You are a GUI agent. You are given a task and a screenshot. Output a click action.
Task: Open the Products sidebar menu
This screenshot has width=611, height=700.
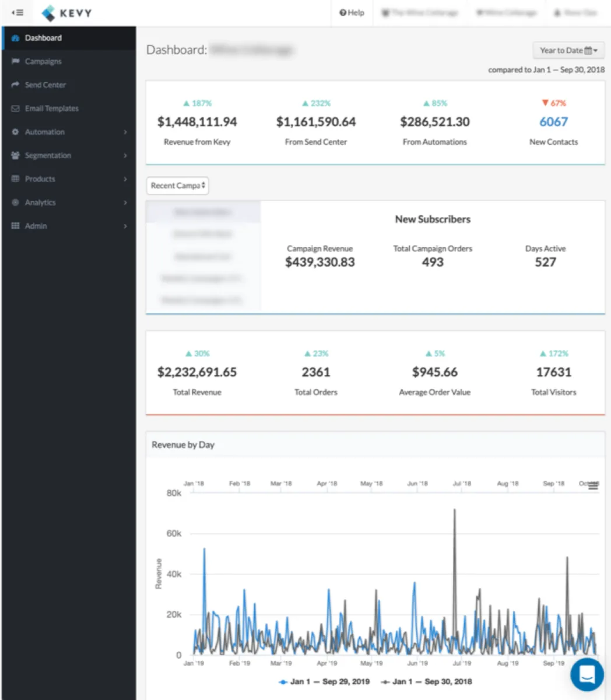(x=40, y=179)
